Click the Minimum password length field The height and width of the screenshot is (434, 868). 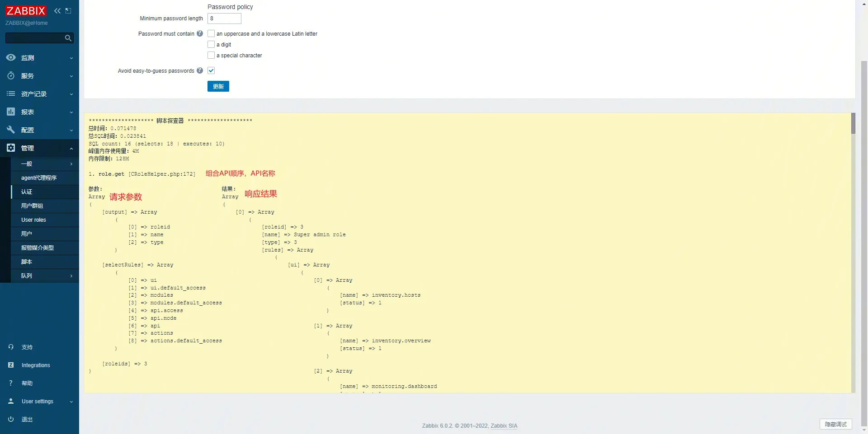224,19
